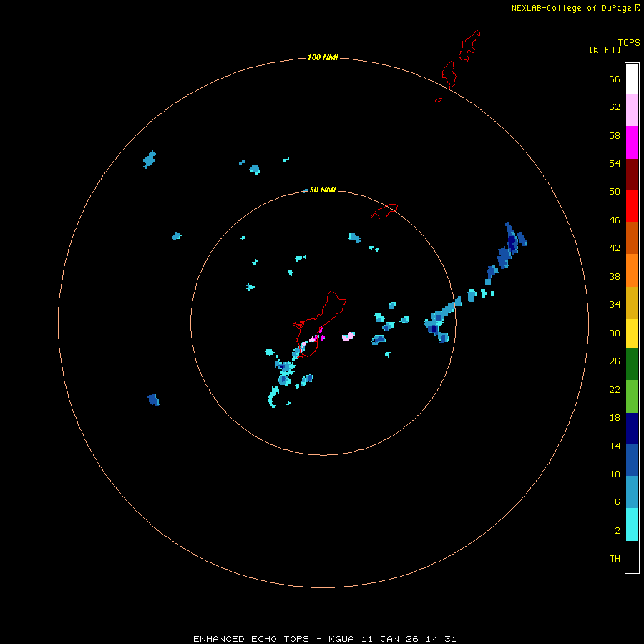Click the 18 legend value
The image size is (644, 644).
[x=615, y=418]
